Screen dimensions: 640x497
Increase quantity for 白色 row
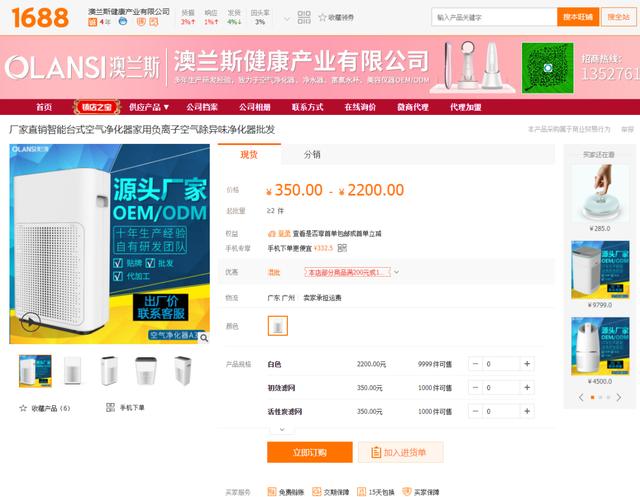click(x=527, y=364)
